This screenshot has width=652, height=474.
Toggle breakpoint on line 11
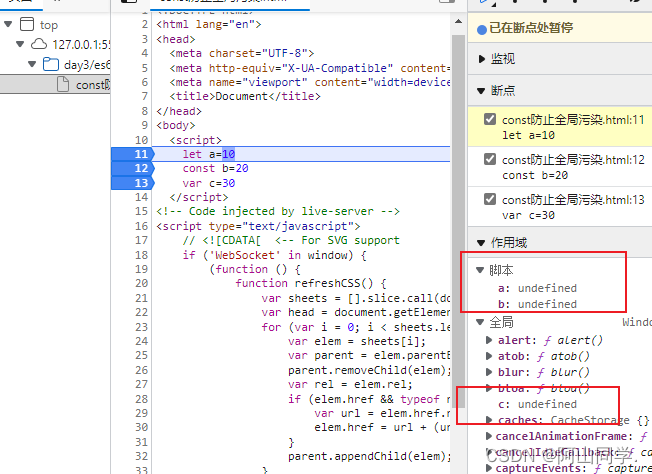133,154
